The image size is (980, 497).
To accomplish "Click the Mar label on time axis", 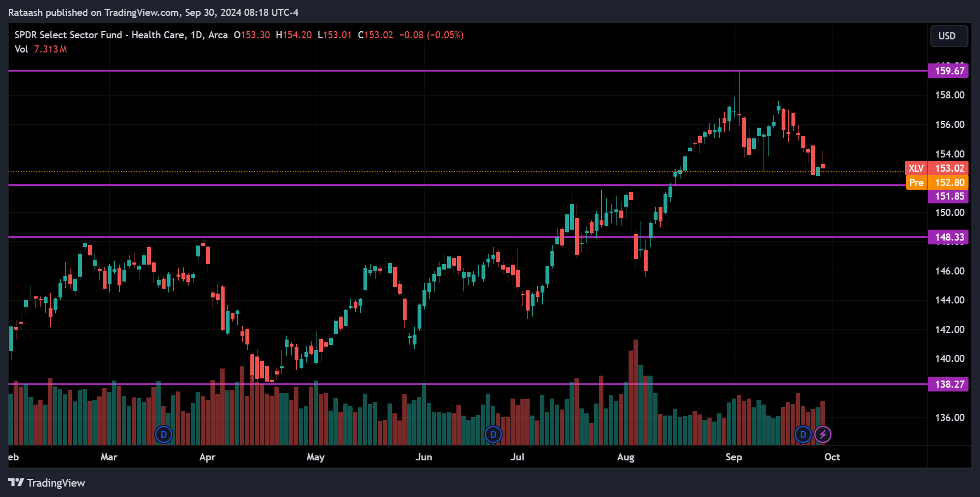I will pyautogui.click(x=109, y=457).
